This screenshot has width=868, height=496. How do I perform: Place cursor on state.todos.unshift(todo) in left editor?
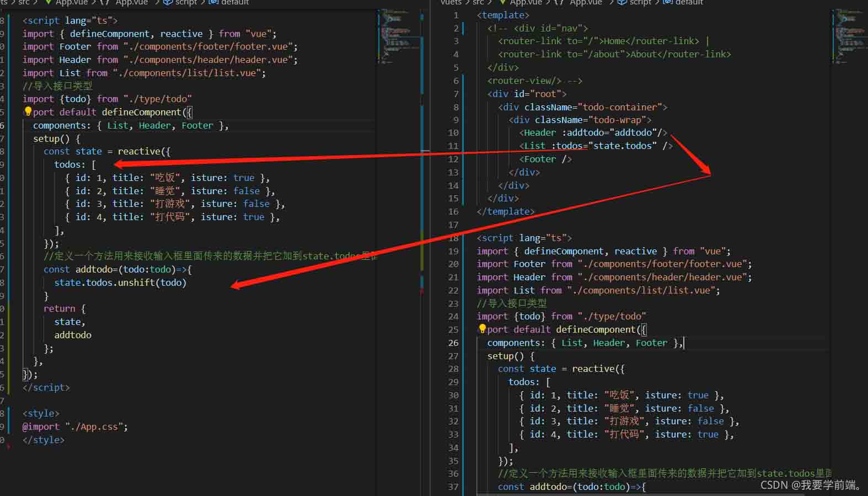[120, 282]
